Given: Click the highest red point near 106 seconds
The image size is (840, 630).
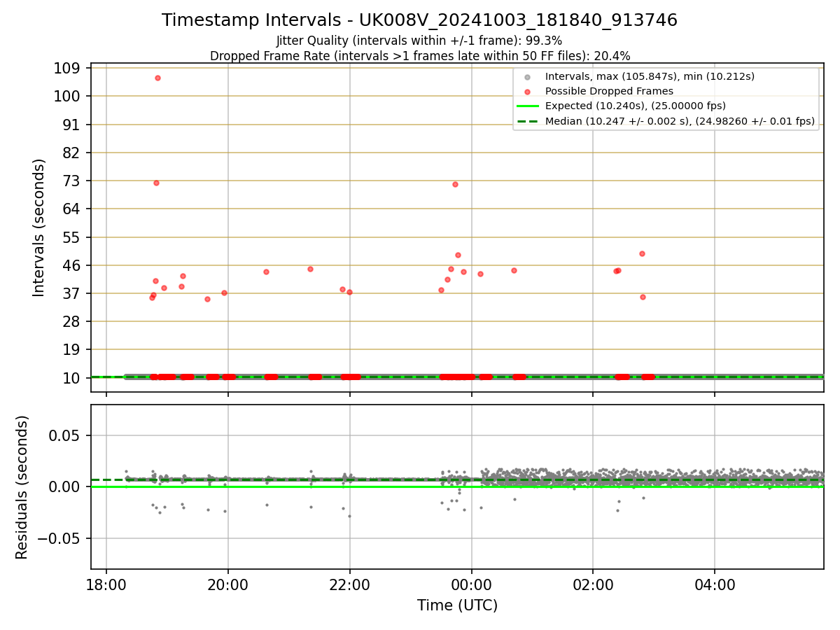Looking at the screenshot, I should 157,78.
